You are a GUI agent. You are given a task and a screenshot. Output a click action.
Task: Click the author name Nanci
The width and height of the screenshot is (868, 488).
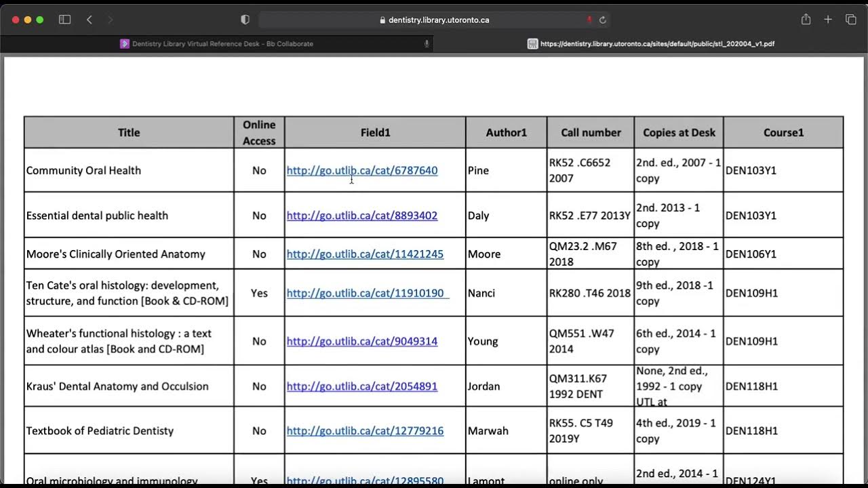[481, 293]
